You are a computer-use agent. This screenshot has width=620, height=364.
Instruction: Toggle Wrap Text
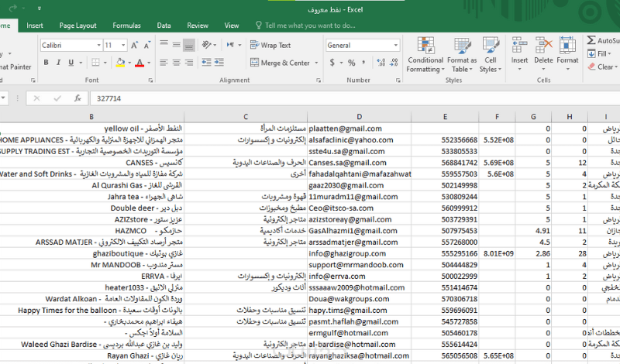(x=270, y=45)
